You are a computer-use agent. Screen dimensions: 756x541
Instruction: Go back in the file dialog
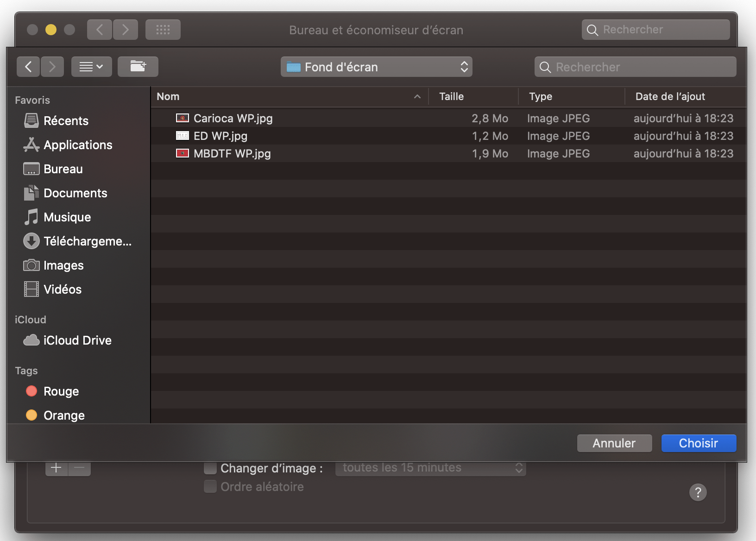28,67
